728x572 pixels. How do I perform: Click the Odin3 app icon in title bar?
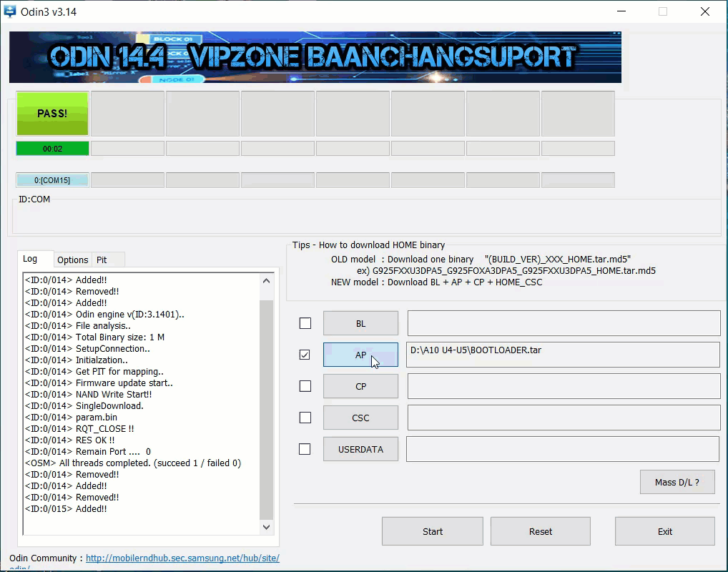pos(9,11)
